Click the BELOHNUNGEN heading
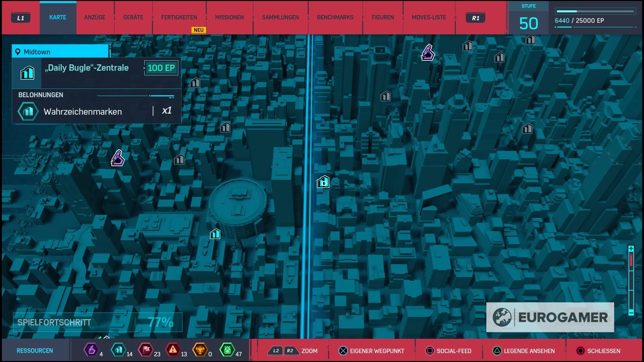This screenshot has height=362, width=644. [41, 95]
